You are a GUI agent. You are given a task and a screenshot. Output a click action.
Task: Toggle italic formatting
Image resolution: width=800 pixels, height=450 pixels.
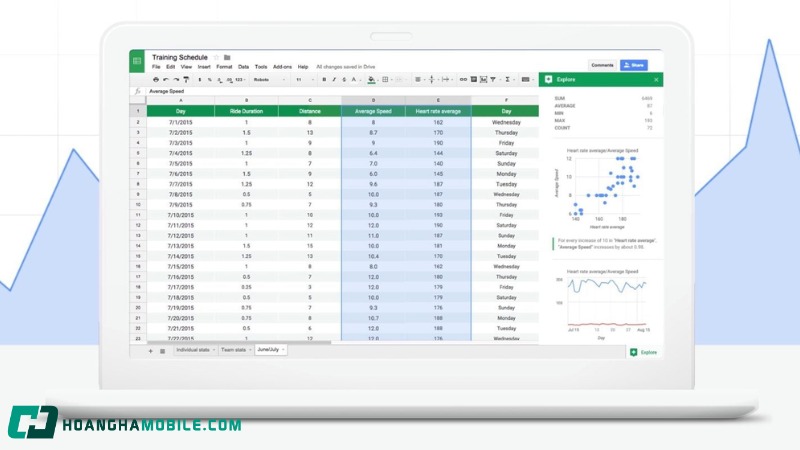[334, 80]
